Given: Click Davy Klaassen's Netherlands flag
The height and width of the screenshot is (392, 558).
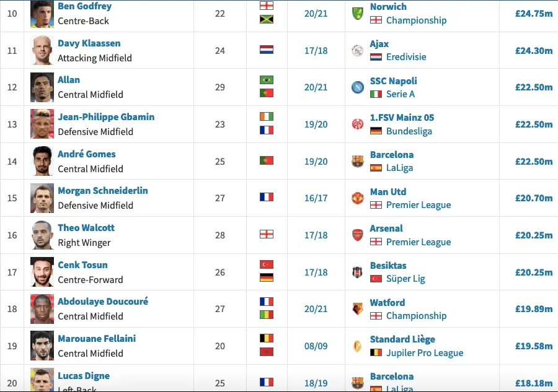Looking at the screenshot, I should (267, 50).
